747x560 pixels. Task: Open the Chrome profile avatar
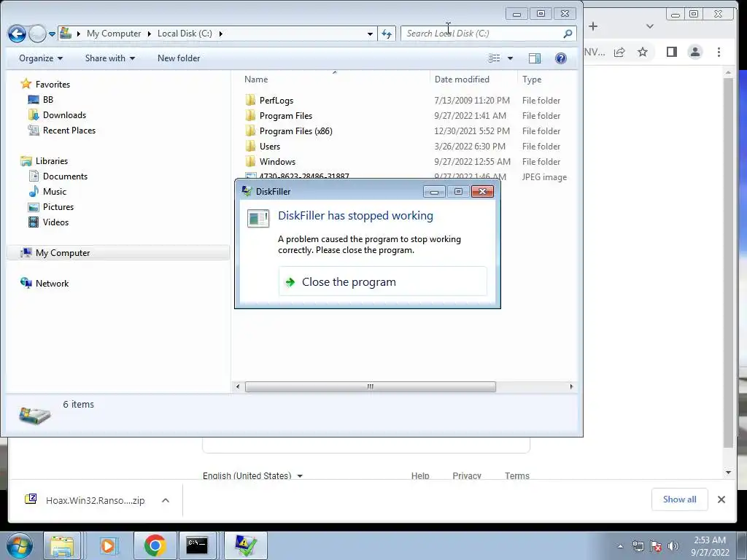695,52
